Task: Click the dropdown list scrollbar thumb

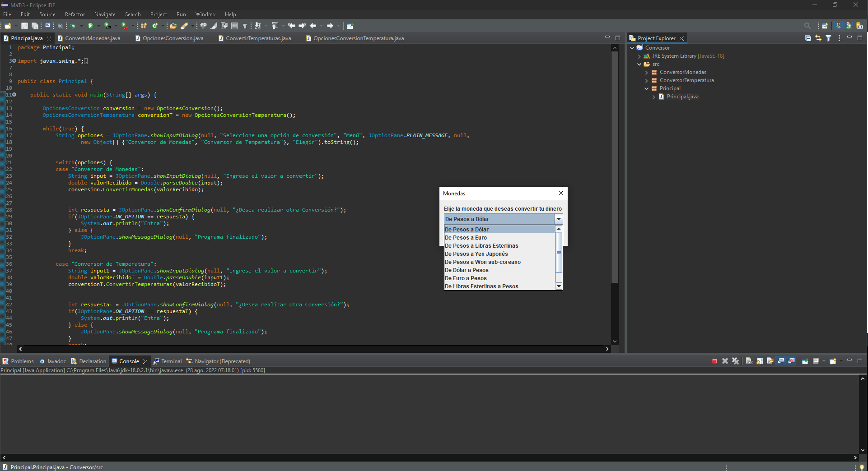Action: 559,252
